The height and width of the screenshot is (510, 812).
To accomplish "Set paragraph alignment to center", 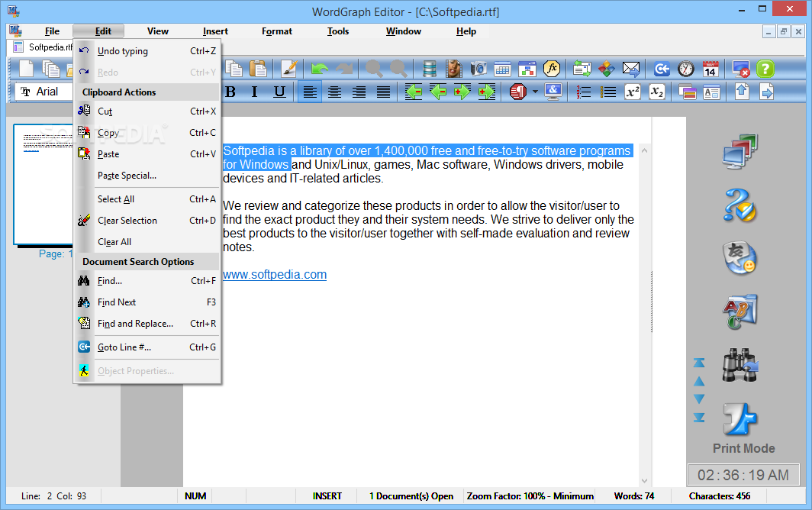I will (334, 92).
